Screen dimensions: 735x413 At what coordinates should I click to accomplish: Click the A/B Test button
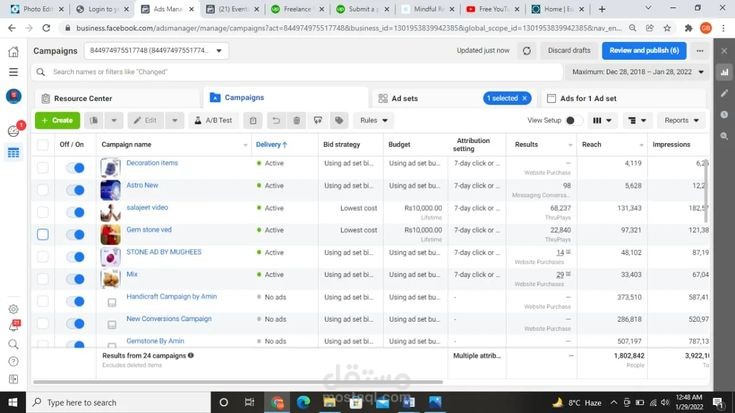tap(213, 120)
